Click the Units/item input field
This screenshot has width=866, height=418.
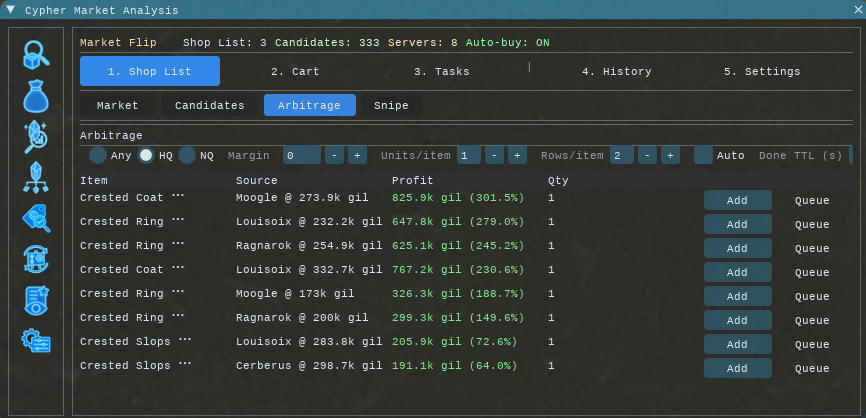(x=468, y=155)
